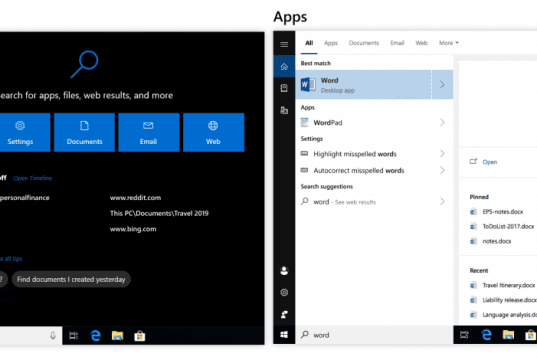
Task: Switch to the Apps tab
Action: [x=330, y=43]
